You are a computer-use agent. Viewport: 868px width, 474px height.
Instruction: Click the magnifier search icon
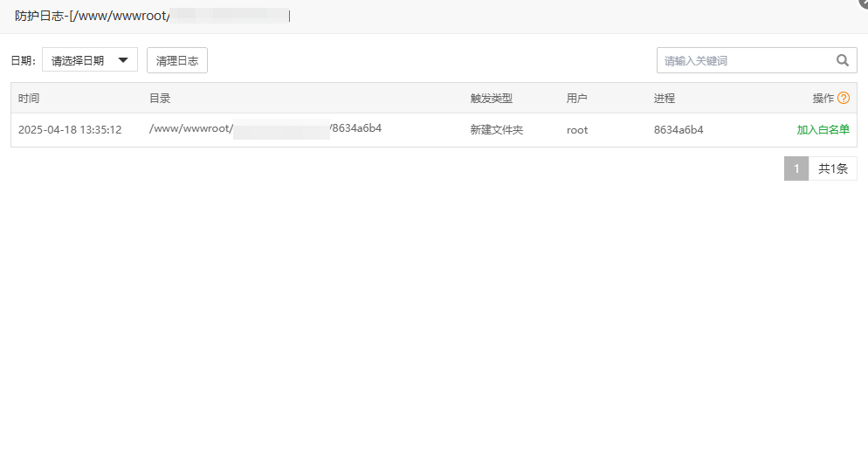pyautogui.click(x=842, y=60)
